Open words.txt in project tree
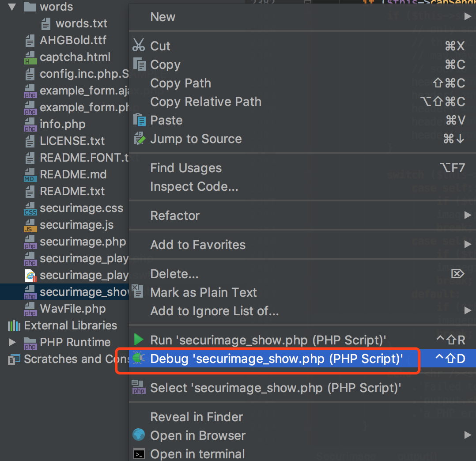The image size is (476, 461). tap(81, 23)
